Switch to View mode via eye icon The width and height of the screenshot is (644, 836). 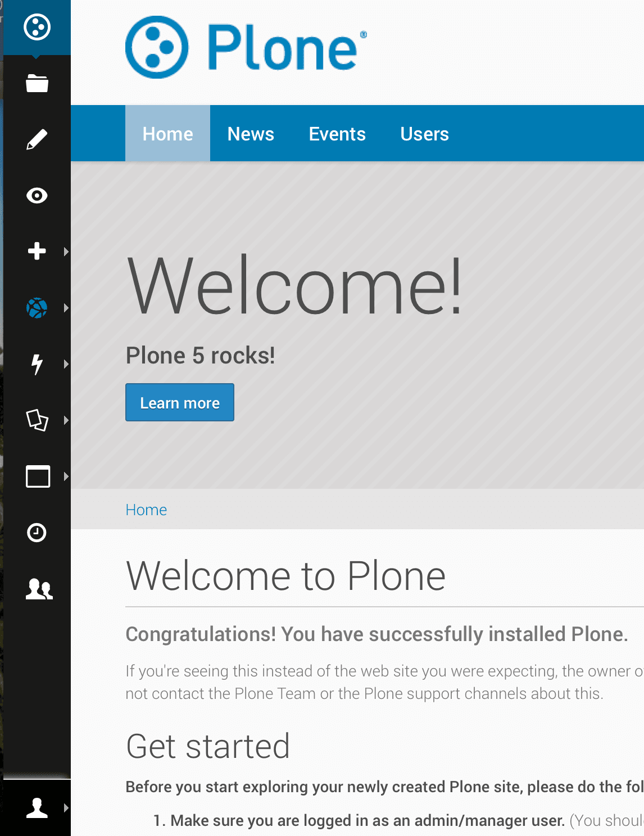[x=37, y=196]
